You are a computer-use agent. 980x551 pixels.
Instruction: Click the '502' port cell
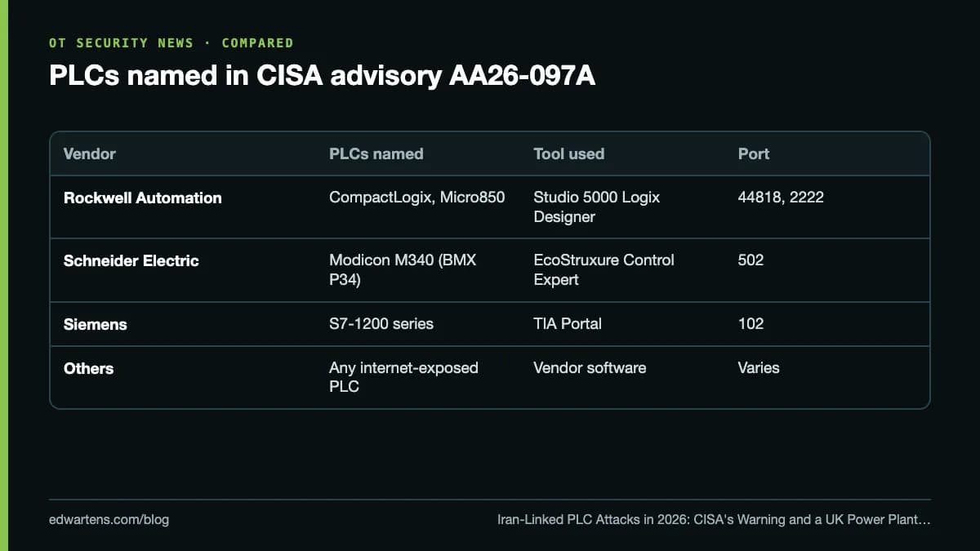(751, 260)
